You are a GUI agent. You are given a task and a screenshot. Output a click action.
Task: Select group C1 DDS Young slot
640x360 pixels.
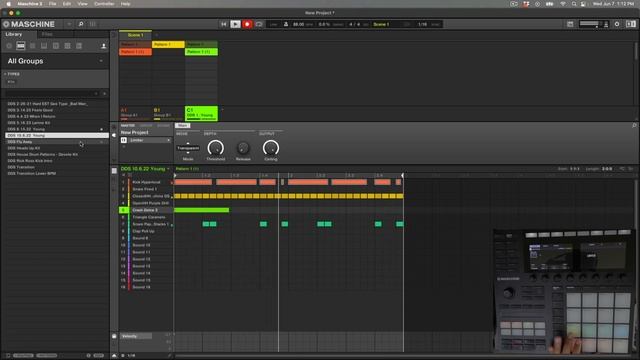coord(202,113)
